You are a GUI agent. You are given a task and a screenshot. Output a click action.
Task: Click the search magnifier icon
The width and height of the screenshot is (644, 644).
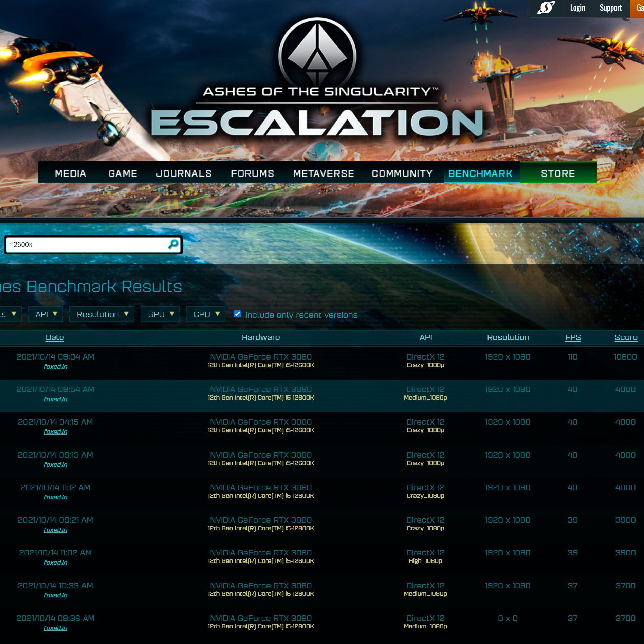[x=173, y=244]
